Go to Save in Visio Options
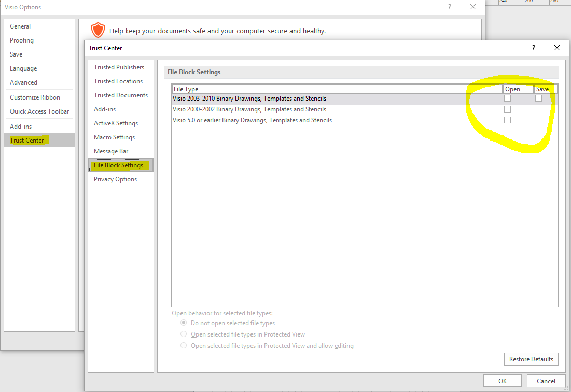Image resolution: width=571 pixels, height=392 pixels. (39, 54)
